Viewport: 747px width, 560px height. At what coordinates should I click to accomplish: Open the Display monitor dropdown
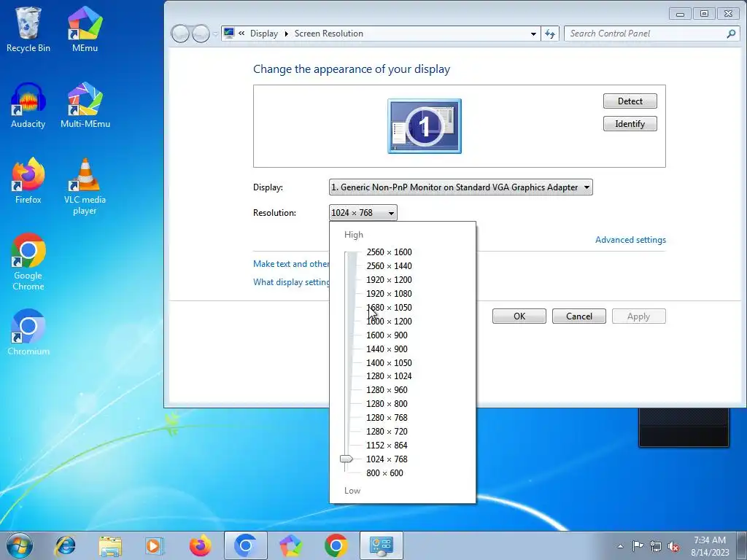point(461,187)
